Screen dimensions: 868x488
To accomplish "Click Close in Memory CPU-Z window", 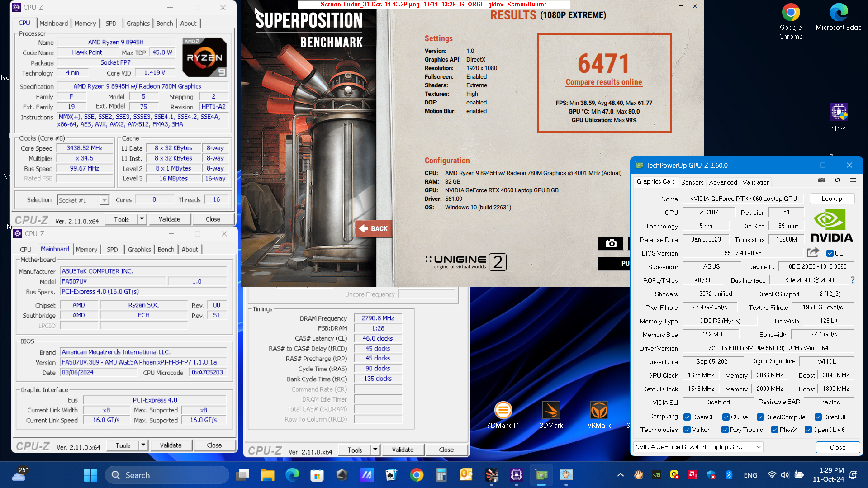I will (446, 450).
